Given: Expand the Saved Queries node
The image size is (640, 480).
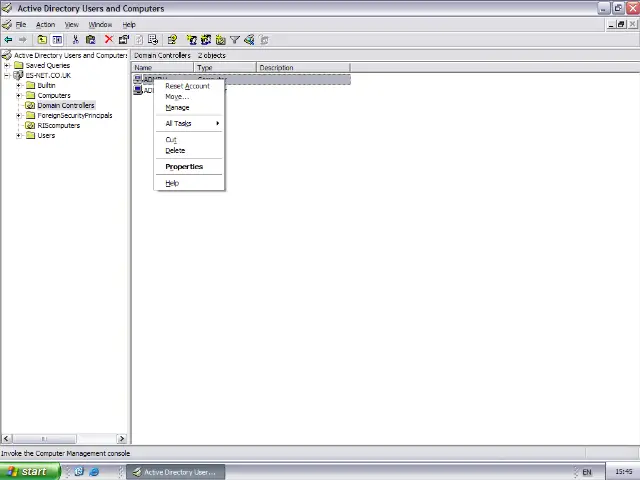Looking at the screenshot, I should click(x=7, y=65).
